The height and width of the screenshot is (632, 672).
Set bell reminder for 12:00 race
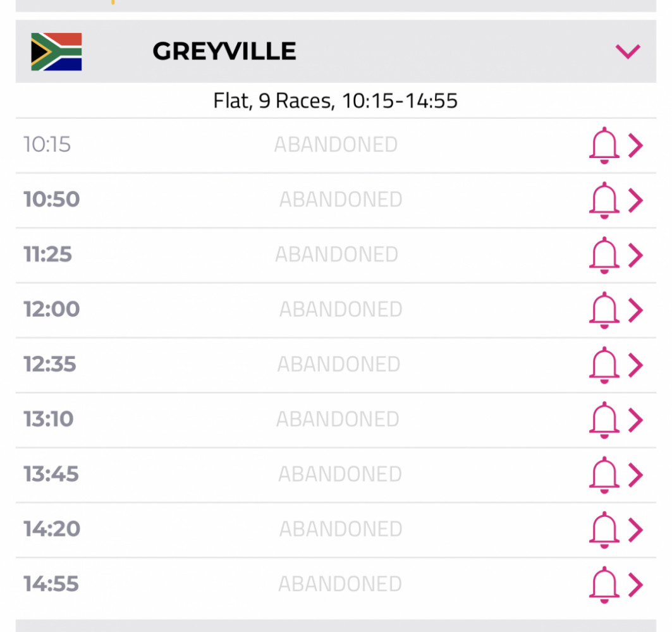[x=604, y=310]
